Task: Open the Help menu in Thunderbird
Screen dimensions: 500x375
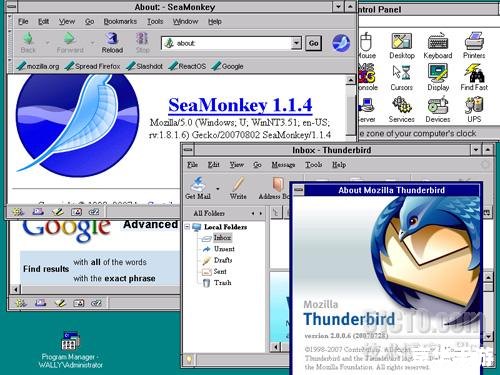Action: (x=339, y=165)
